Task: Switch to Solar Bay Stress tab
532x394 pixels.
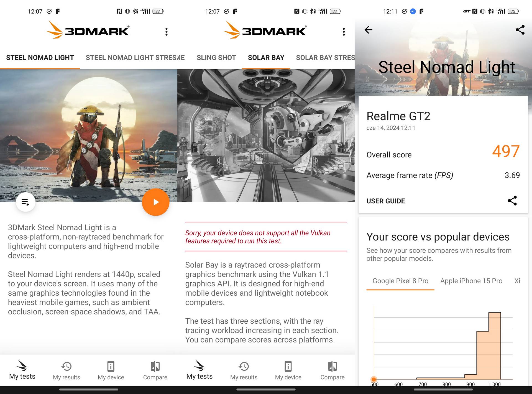Action: tap(325, 58)
